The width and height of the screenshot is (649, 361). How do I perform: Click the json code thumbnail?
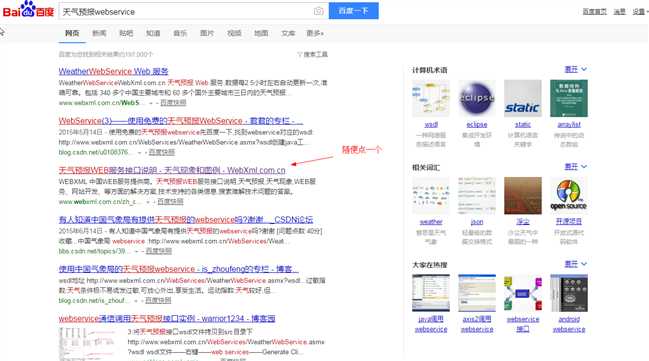tap(477, 196)
